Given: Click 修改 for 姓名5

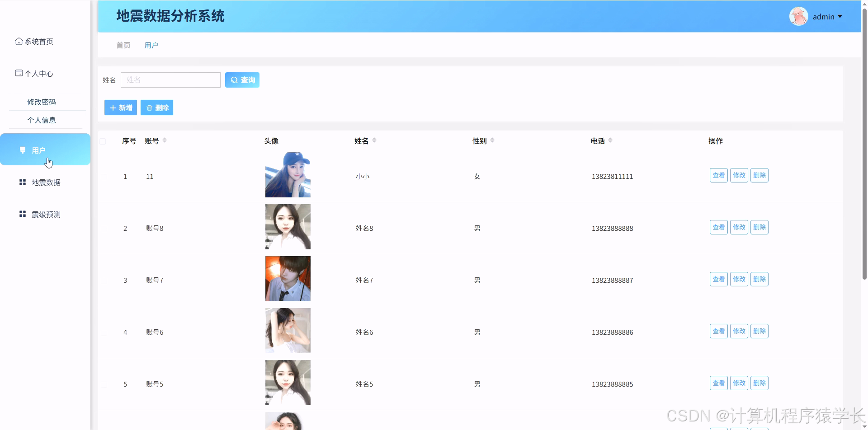Looking at the screenshot, I should (739, 383).
